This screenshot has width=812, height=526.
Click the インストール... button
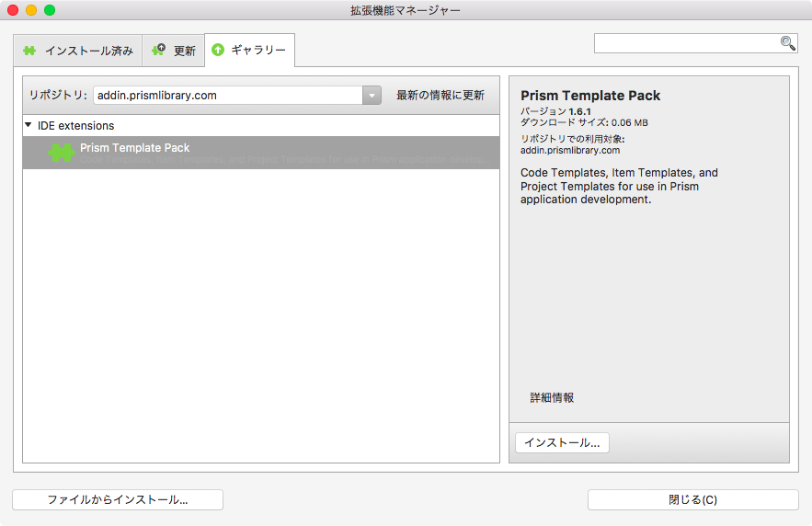click(563, 442)
